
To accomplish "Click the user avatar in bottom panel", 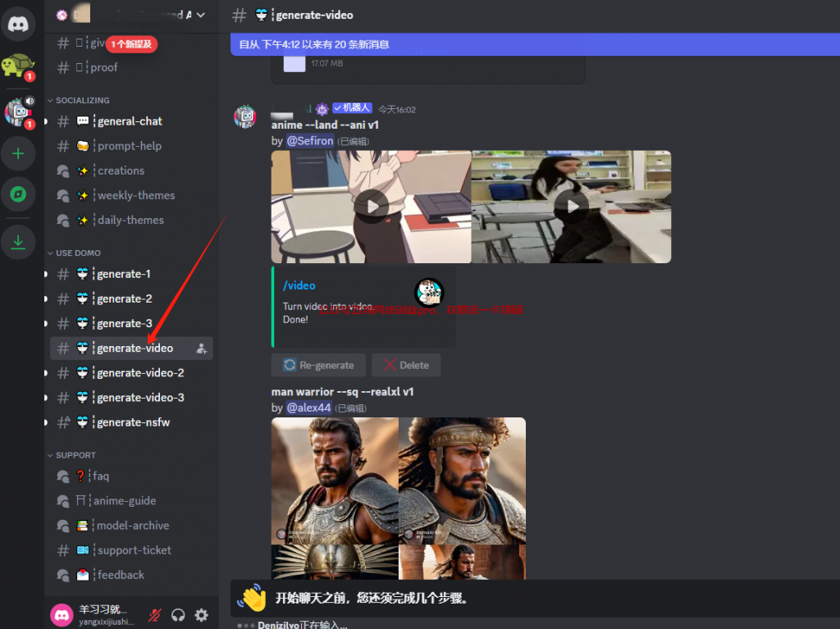I will click(x=62, y=615).
